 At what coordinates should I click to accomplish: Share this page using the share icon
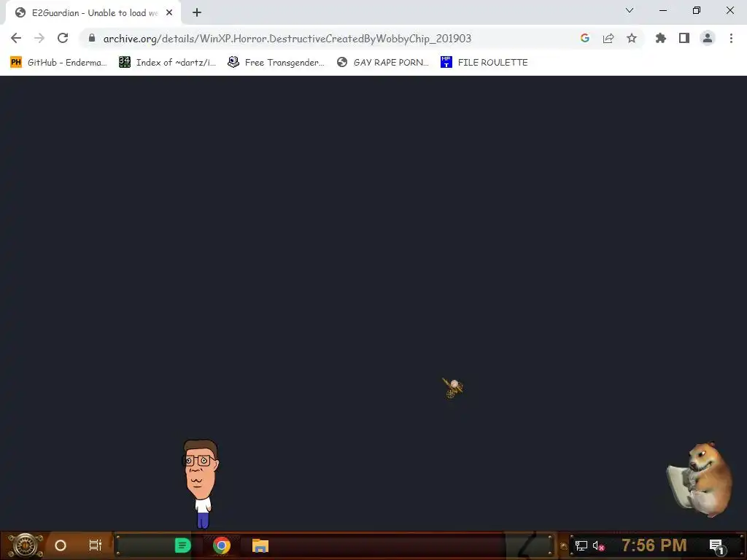click(608, 38)
